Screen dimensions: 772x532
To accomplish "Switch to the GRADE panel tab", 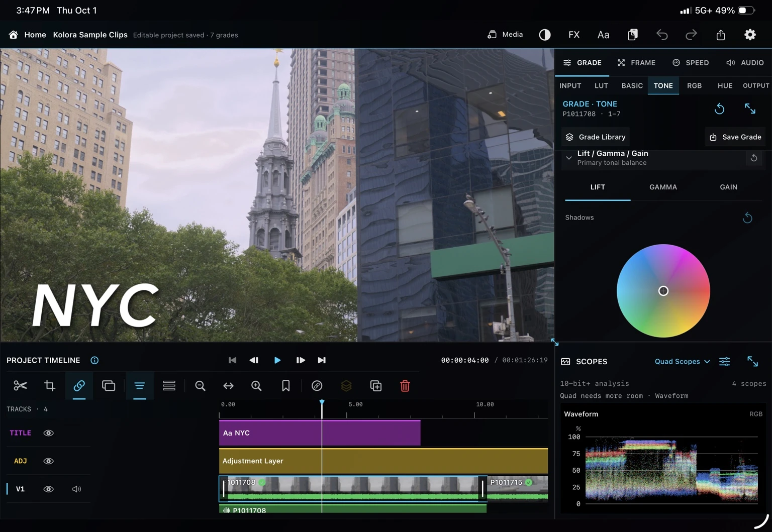I will [582, 63].
